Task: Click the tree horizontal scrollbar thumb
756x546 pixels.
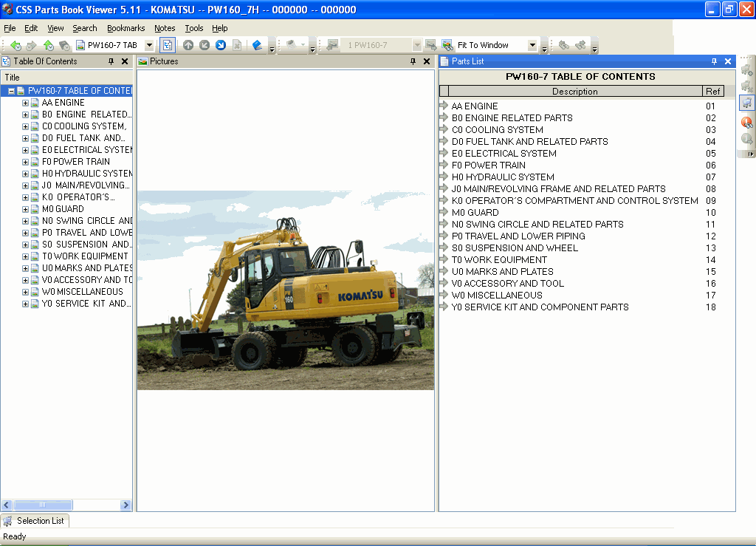Action: pyautogui.click(x=43, y=505)
